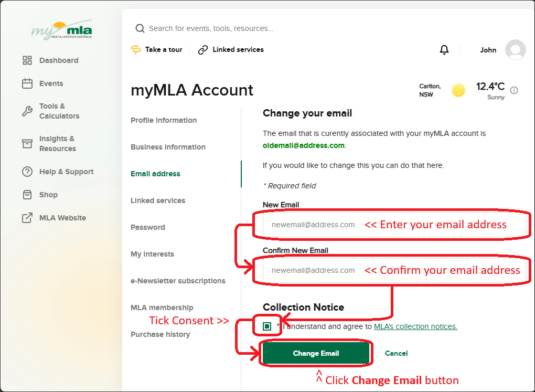
Task: Click the MLA Website external link icon
Action: [27, 218]
